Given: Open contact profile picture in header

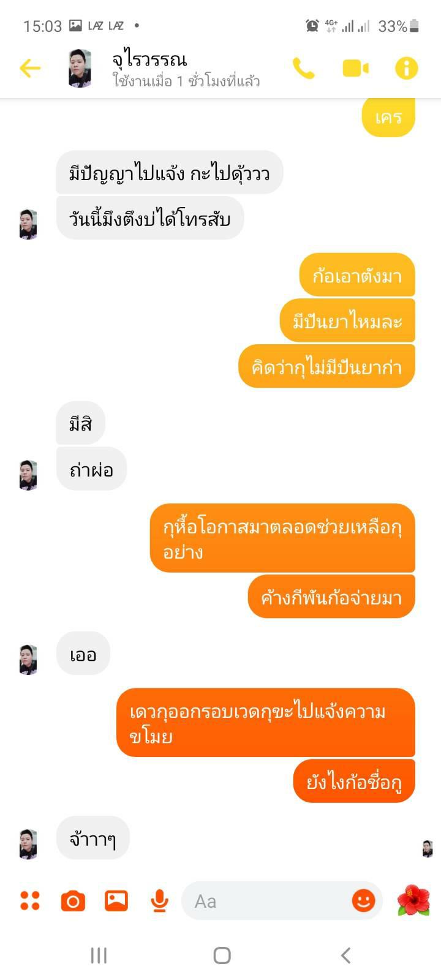Looking at the screenshot, I should (80, 69).
